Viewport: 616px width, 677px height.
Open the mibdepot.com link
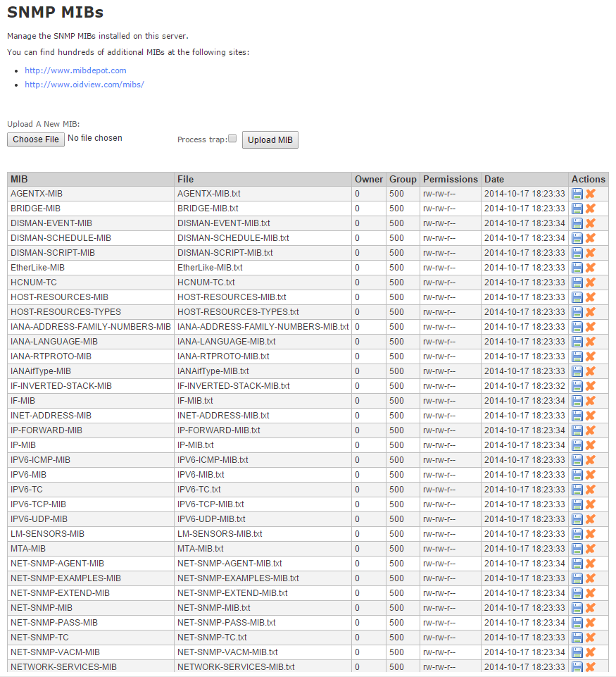[x=75, y=70]
